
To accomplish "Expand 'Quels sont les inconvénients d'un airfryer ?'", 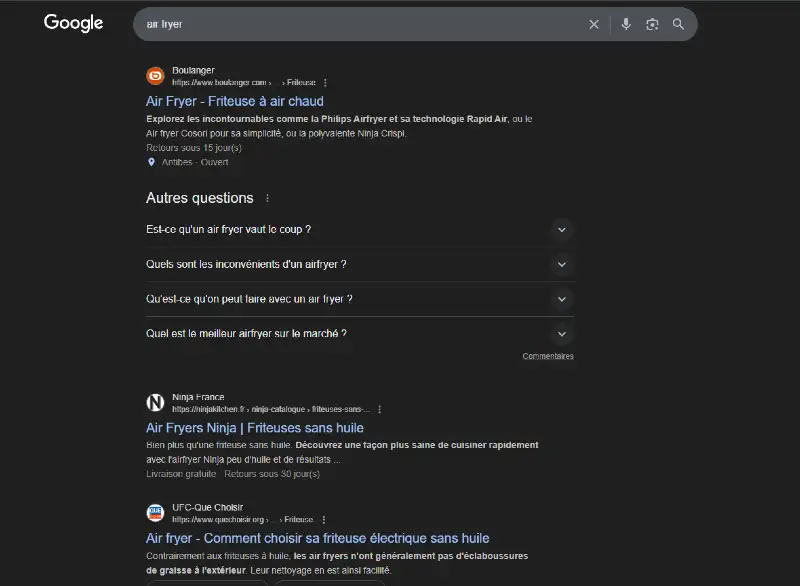I will click(x=562, y=264).
